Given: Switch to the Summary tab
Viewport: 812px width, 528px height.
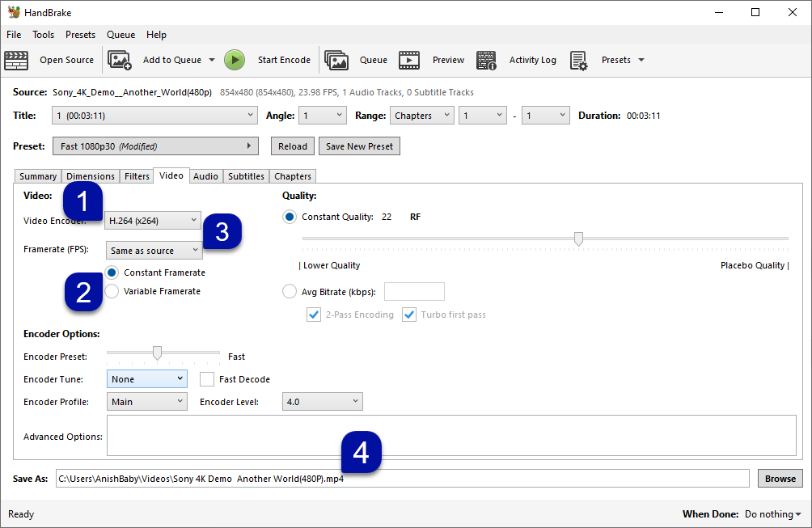Looking at the screenshot, I should tap(38, 176).
